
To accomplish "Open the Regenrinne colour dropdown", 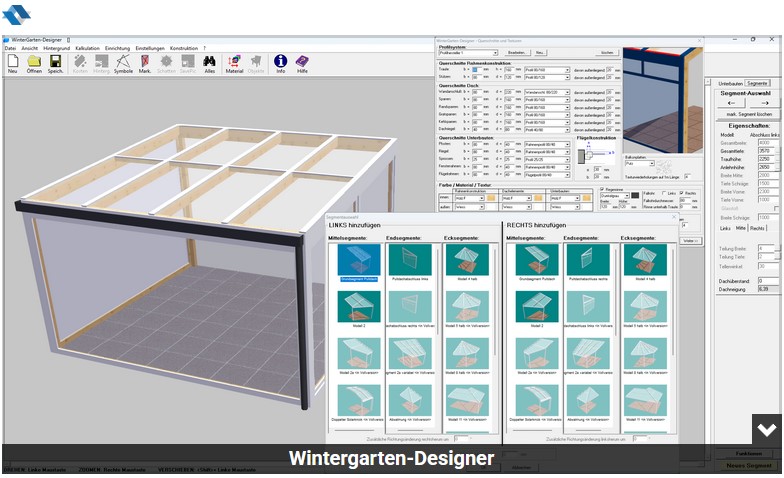I will pos(614,196).
